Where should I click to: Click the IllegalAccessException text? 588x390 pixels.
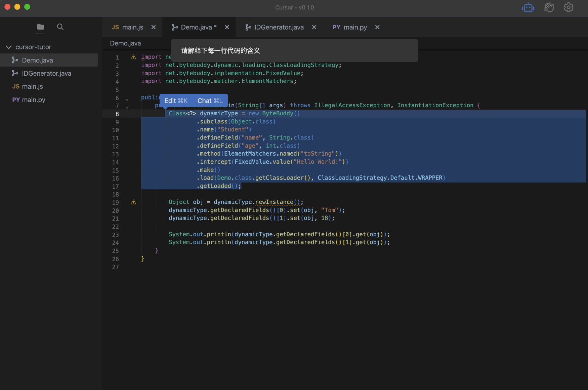tap(352, 105)
